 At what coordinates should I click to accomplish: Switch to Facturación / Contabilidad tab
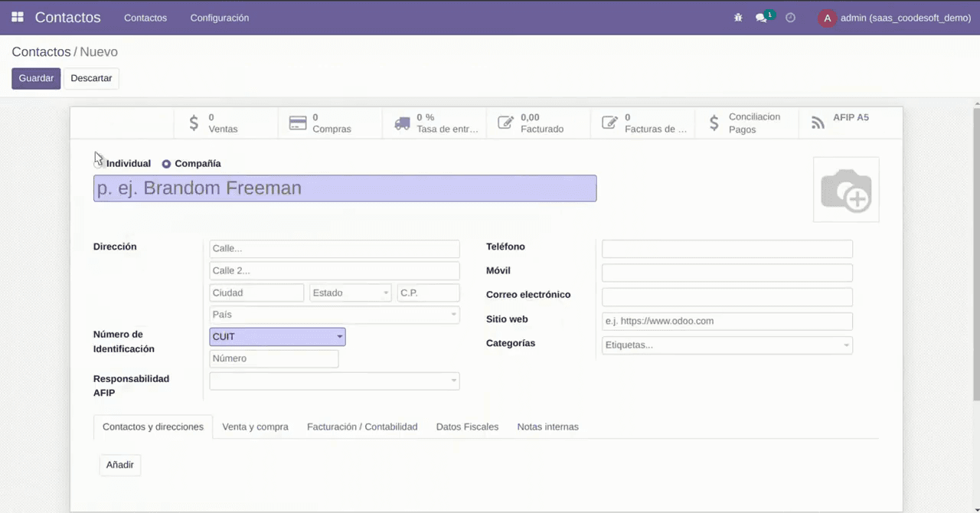(362, 427)
